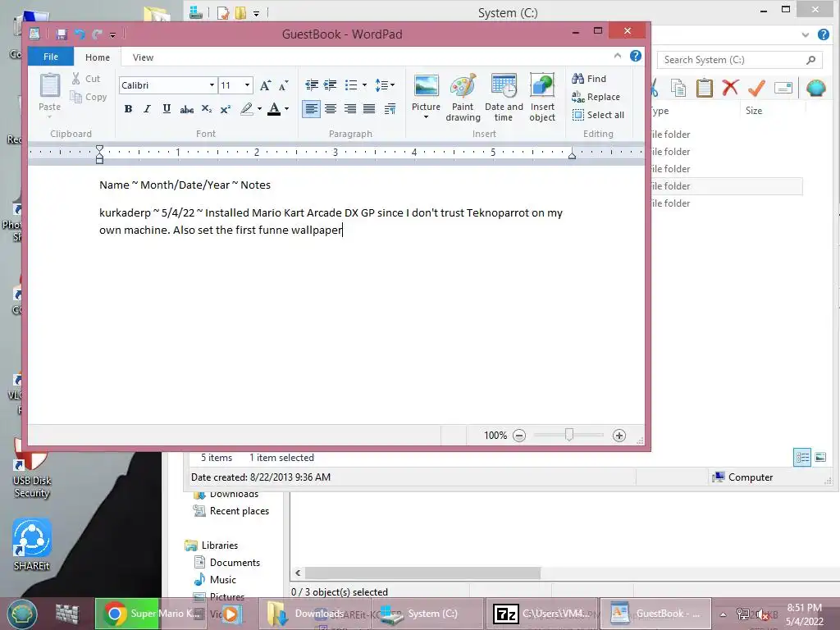
Task: Decrease the paragraph indent
Action: [311, 85]
